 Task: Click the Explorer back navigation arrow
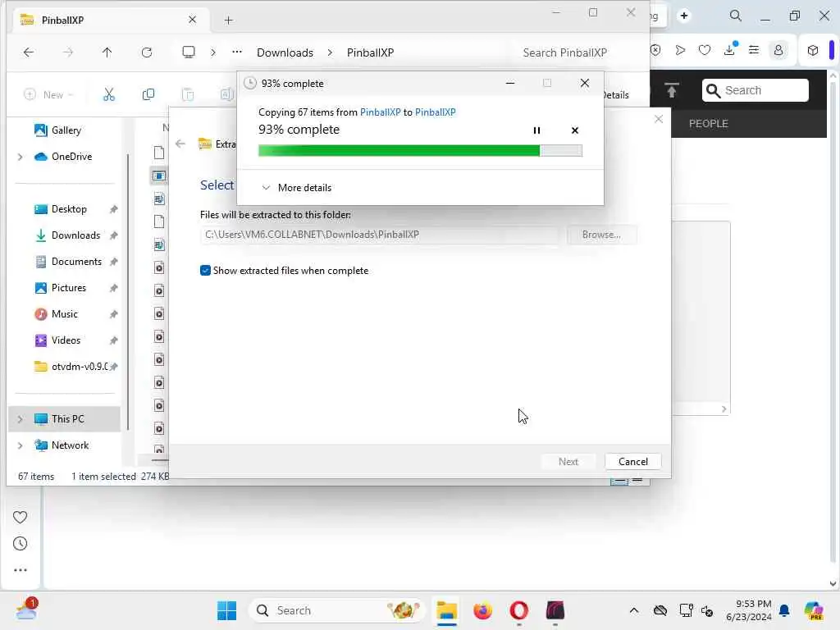(x=29, y=52)
